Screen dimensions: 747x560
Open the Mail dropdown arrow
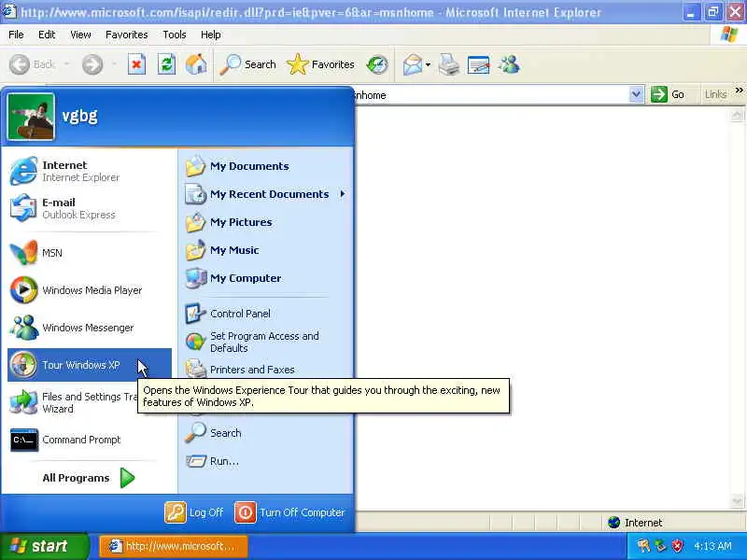coord(428,64)
